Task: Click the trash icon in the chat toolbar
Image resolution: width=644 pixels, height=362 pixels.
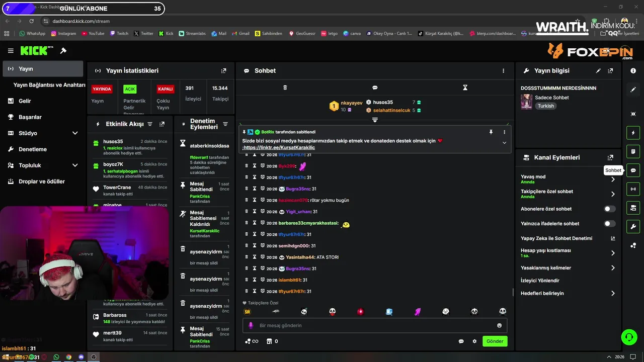Action: (x=285, y=87)
